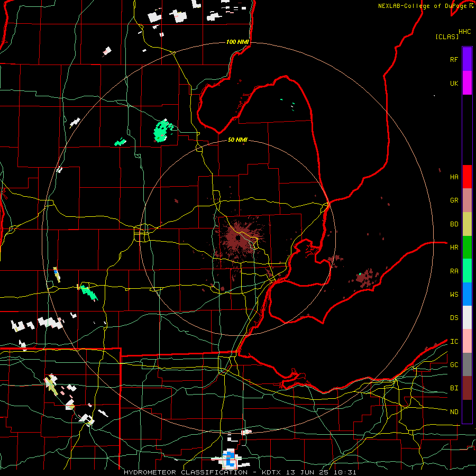Pick the dark green HR legend swatch

pyautogui.click(x=467, y=247)
